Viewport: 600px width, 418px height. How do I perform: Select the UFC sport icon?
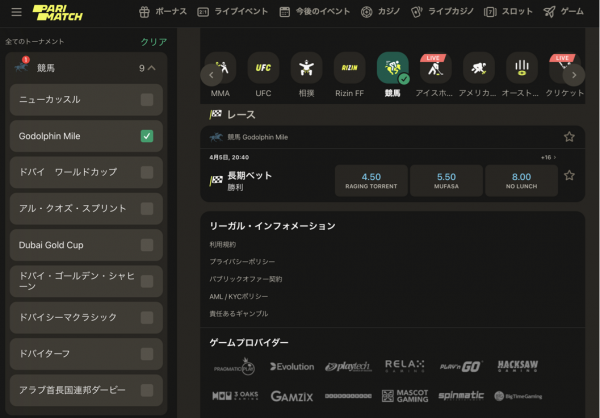click(263, 68)
